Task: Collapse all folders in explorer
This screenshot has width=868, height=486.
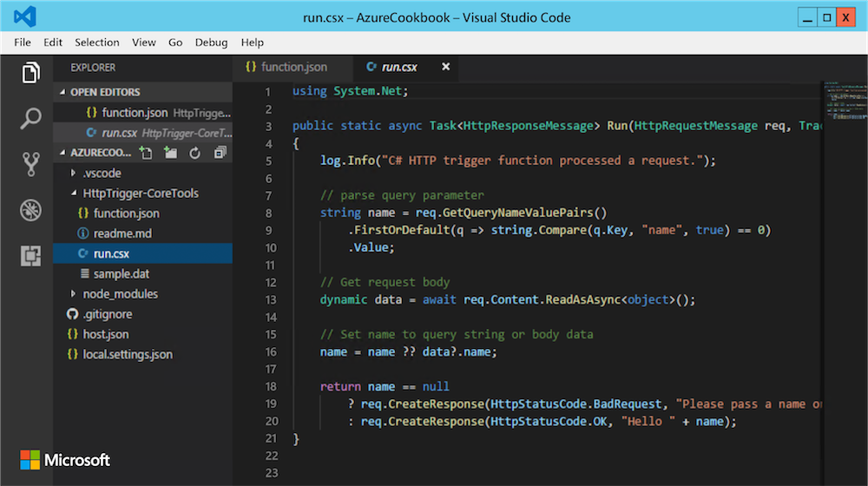Action: 220,153
